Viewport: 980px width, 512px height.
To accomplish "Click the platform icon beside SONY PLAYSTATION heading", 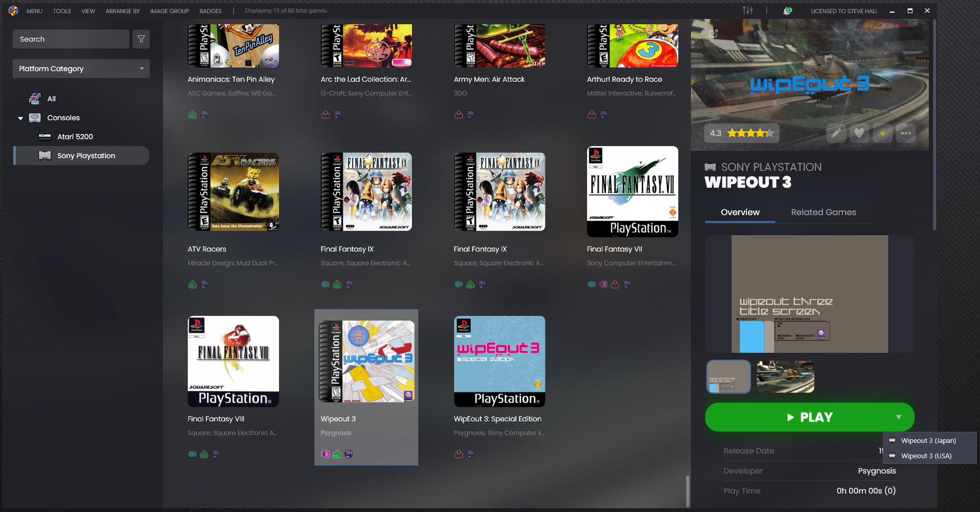I will click(x=710, y=167).
